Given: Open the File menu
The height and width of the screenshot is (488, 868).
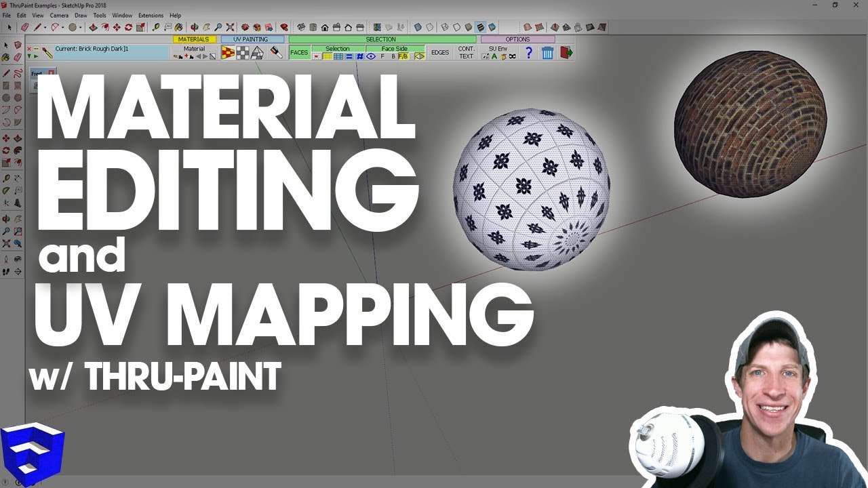Looking at the screenshot, I should 6,15.
